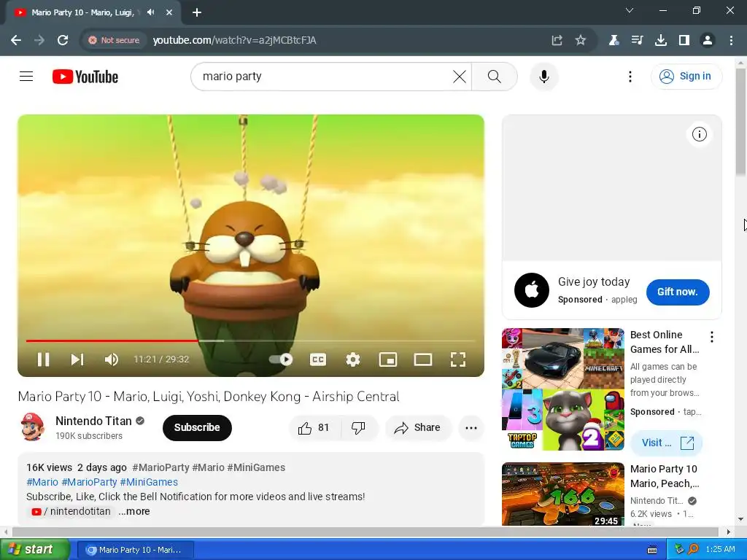Open video settings gear
Screen dimensions: 747x560
[353, 359]
